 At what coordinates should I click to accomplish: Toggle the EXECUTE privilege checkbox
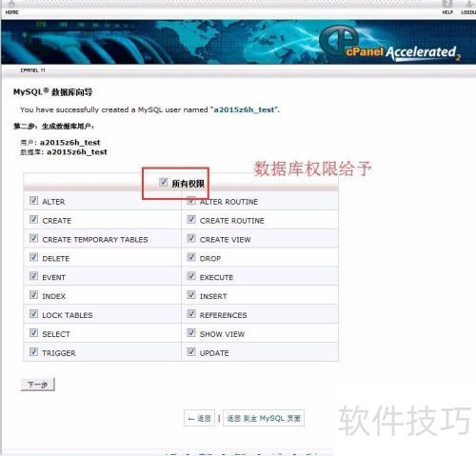pyautogui.click(x=191, y=276)
